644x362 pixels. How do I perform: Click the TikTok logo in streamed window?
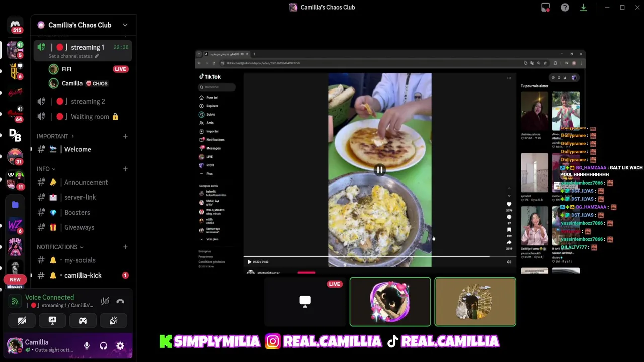click(x=210, y=77)
